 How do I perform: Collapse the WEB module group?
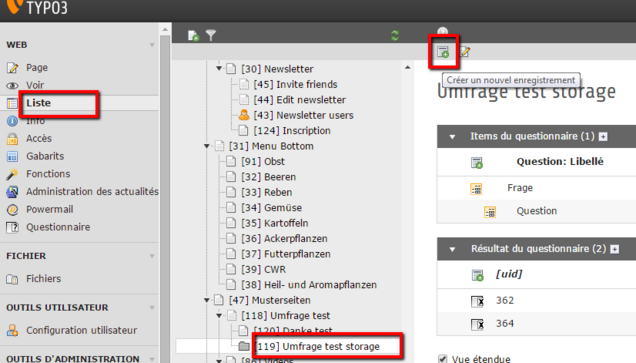(152, 45)
